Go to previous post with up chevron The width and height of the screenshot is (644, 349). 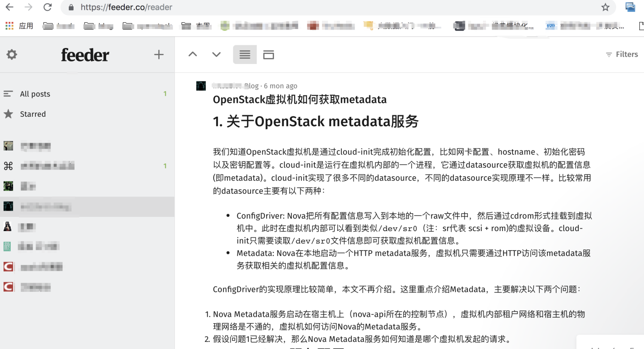[x=193, y=54]
